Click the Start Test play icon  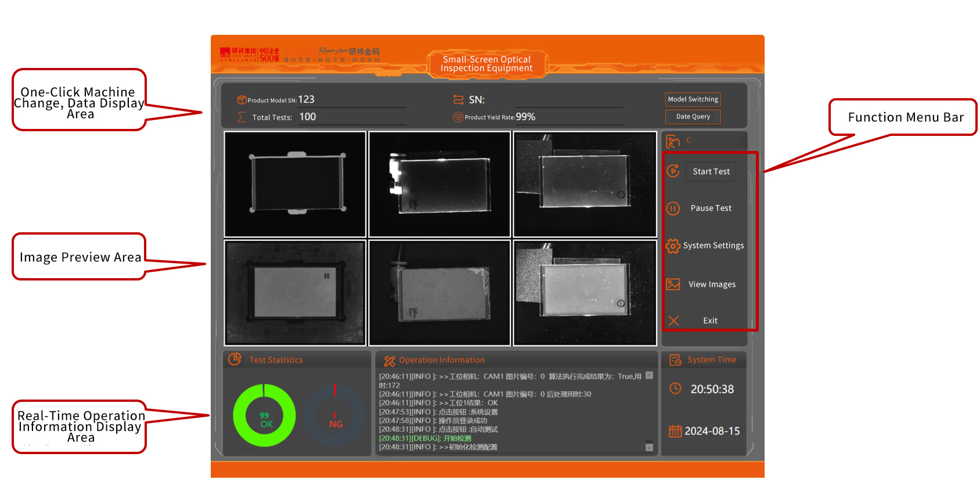tap(673, 171)
